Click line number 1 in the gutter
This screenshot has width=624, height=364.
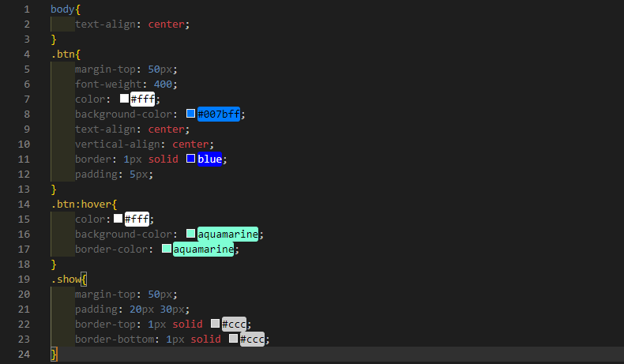point(27,9)
